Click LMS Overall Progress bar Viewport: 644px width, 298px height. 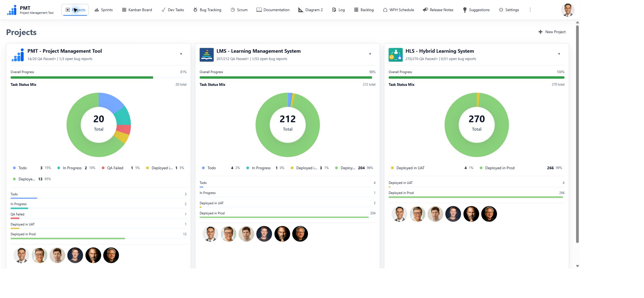(x=287, y=77)
